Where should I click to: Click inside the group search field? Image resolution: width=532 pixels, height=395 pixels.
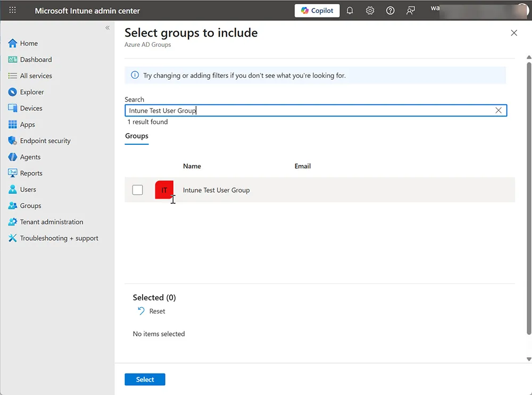pos(293,110)
